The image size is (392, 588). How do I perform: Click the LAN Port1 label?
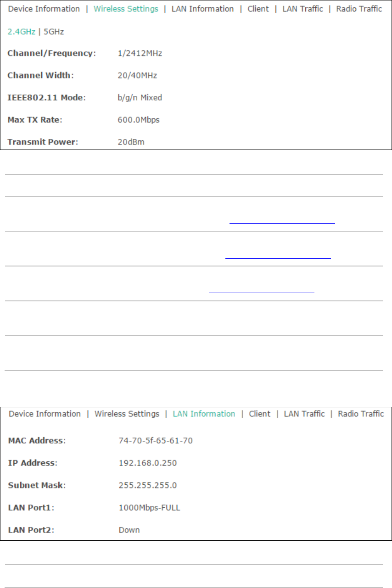pos(31,508)
